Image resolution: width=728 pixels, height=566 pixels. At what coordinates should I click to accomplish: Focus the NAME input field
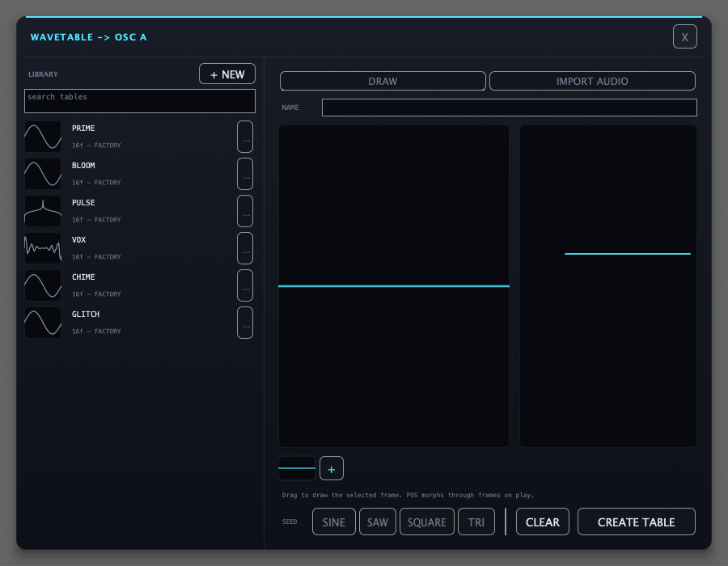pyautogui.click(x=510, y=108)
